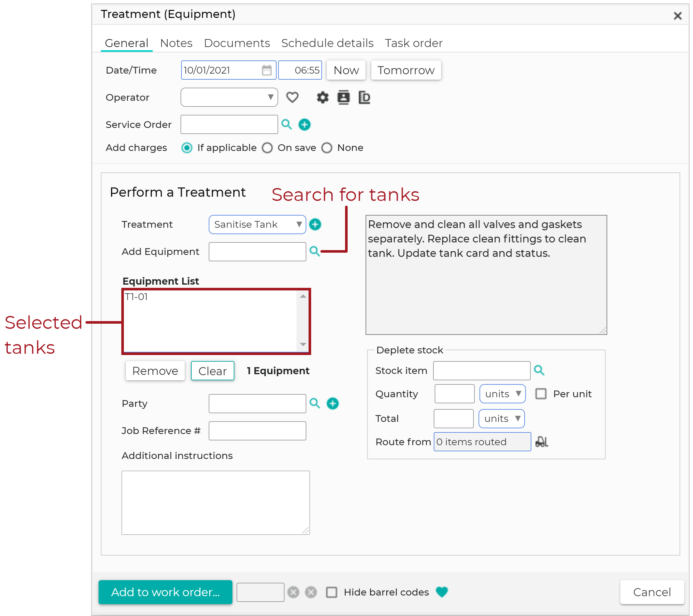Click the first grey X icon in footer
This screenshot has width=693, height=616.
(x=293, y=592)
